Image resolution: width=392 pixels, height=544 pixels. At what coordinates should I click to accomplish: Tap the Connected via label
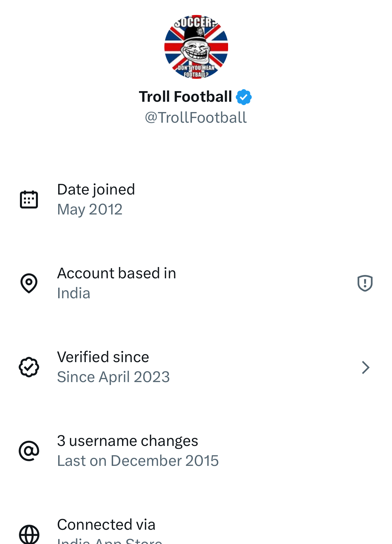click(x=106, y=525)
